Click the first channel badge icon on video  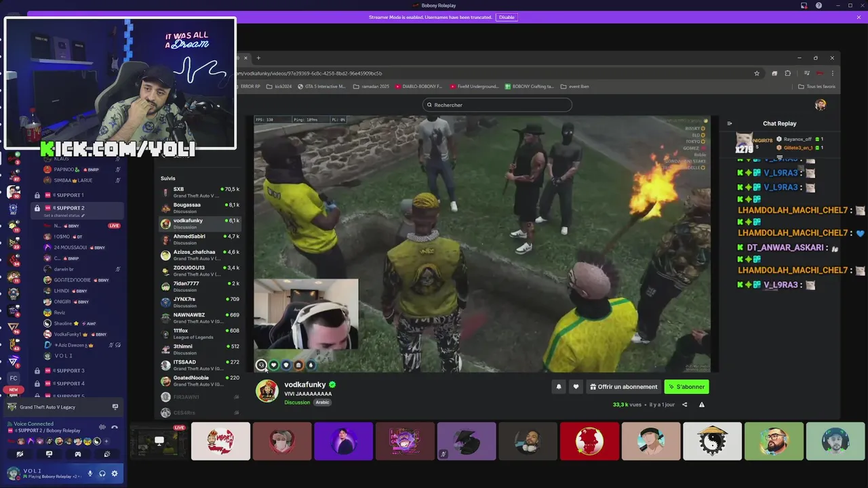point(261,365)
